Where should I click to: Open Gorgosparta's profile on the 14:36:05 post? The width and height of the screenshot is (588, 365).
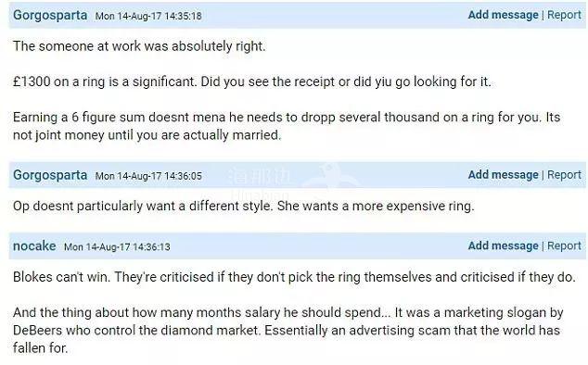[x=50, y=175]
